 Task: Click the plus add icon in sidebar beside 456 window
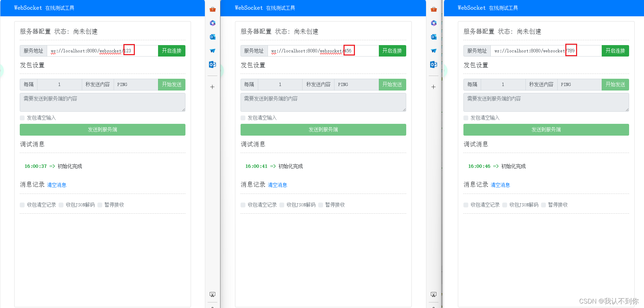(434, 87)
